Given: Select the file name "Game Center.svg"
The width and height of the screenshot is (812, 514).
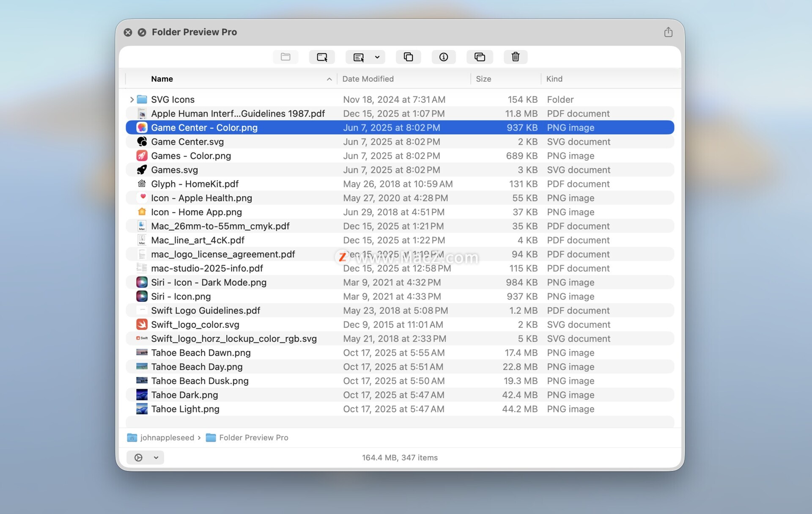Looking at the screenshot, I should (187, 142).
